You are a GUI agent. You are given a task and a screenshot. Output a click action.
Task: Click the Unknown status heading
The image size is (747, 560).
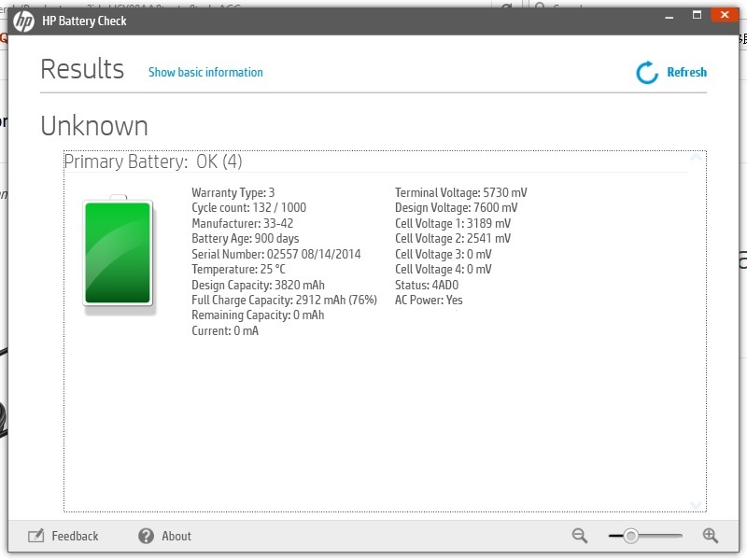pyautogui.click(x=92, y=125)
